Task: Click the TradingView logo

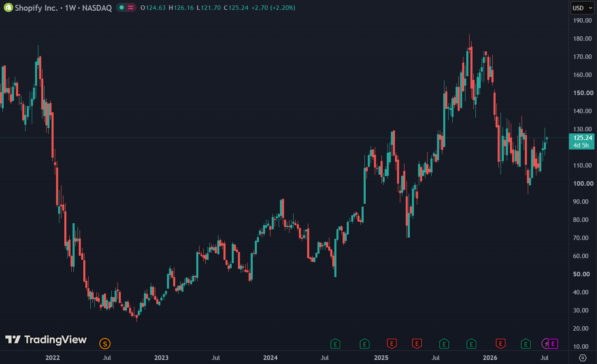Action: 46,340
